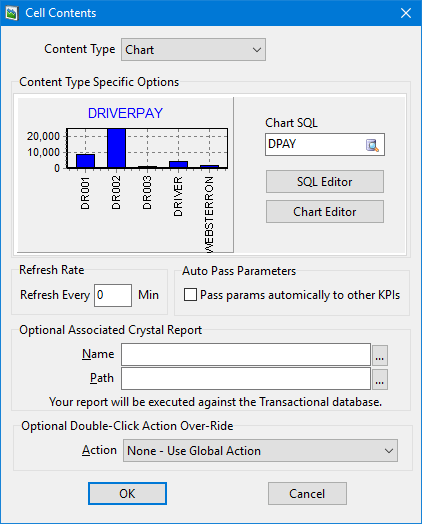Confirm with the OK button
The height and width of the screenshot is (524, 422).
(x=127, y=493)
